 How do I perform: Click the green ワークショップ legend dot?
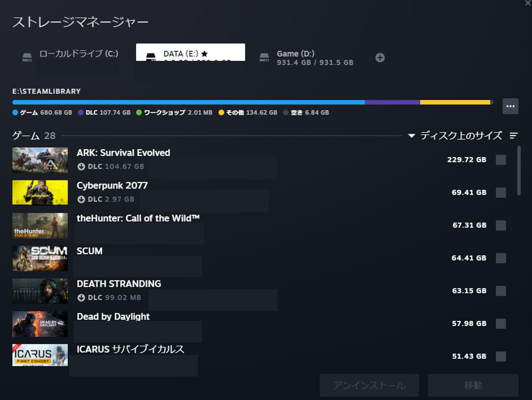pyautogui.click(x=139, y=113)
